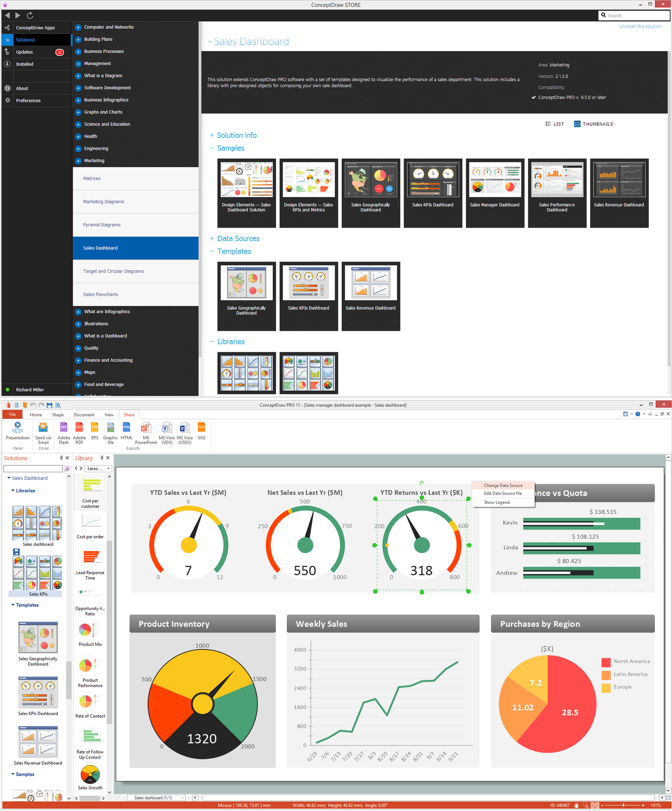Expand Samples node in Solutions panel
672x811 pixels.
pyautogui.click(x=13, y=774)
